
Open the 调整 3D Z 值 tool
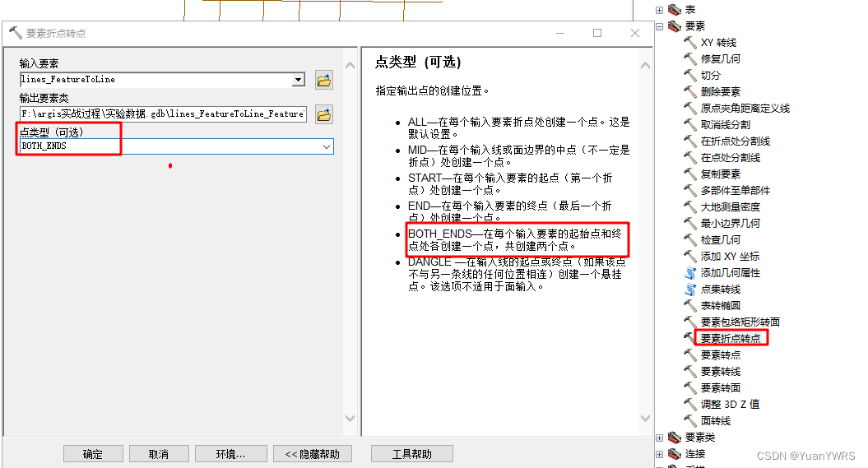pos(730,405)
